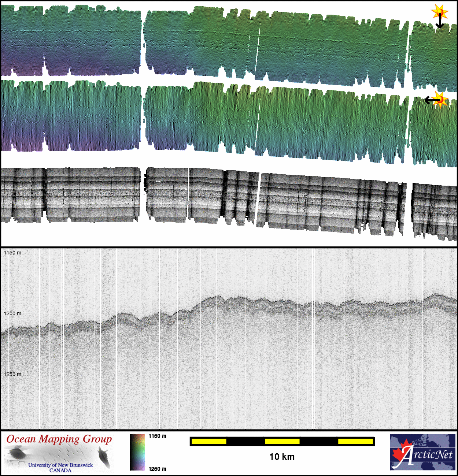Click the leftmost yellow scale bar segment
Image resolution: width=458 pixels, height=476 pixels.
click(x=209, y=442)
